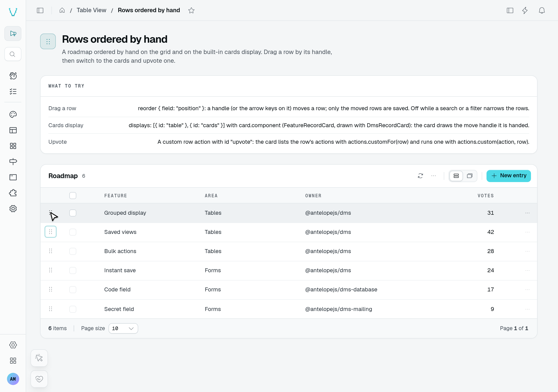Click the Saved views drag handle
This screenshot has height=392, width=558.
[x=51, y=232]
